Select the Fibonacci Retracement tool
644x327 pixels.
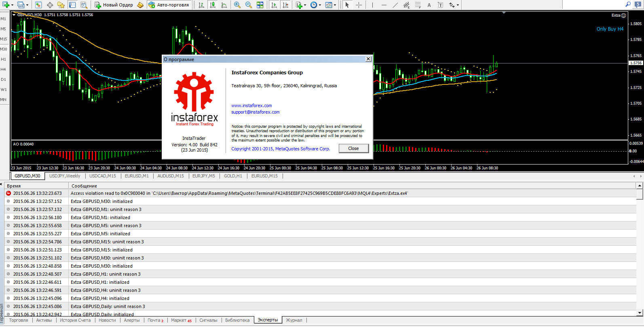point(418,5)
